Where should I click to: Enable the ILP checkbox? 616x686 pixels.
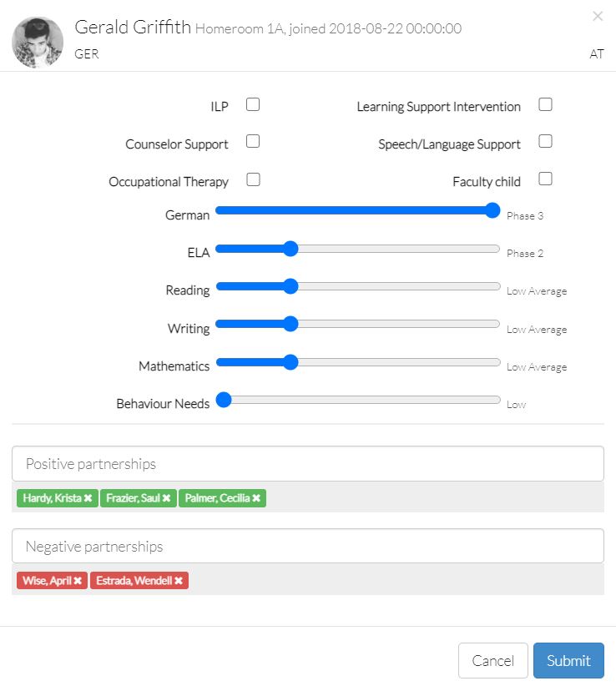[253, 105]
